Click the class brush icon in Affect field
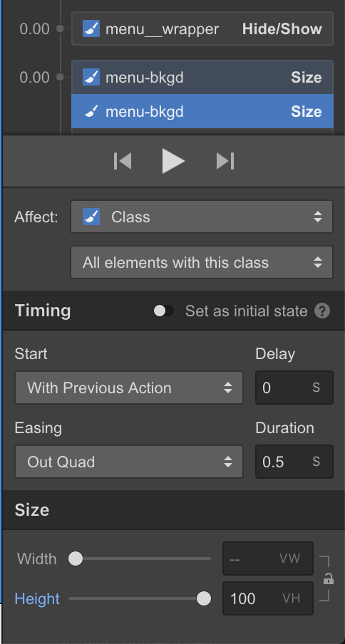345x644 pixels. [x=91, y=217]
